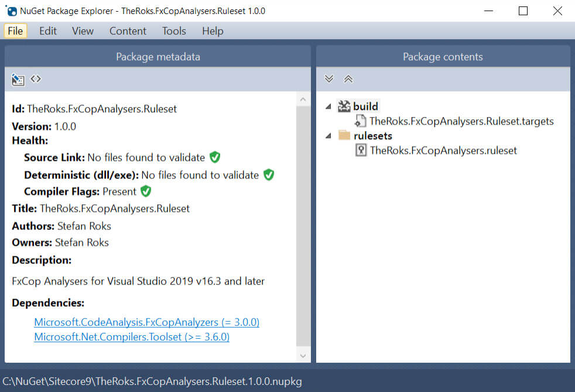This screenshot has height=392, width=575.
Task: Click the green checkmark beside Source Link
Action: (x=214, y=157)
